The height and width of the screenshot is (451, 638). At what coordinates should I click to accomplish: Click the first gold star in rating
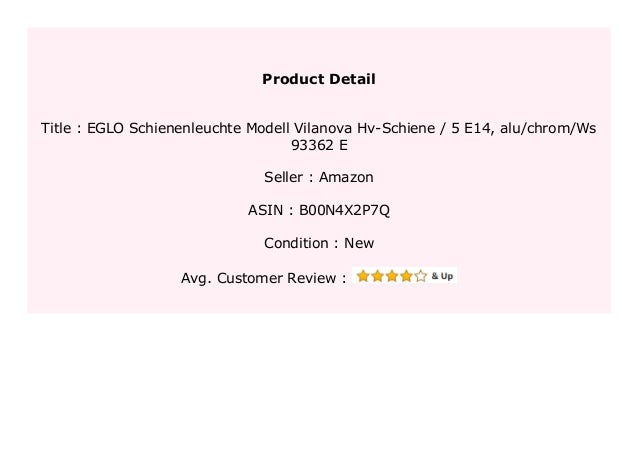point(363,276)
